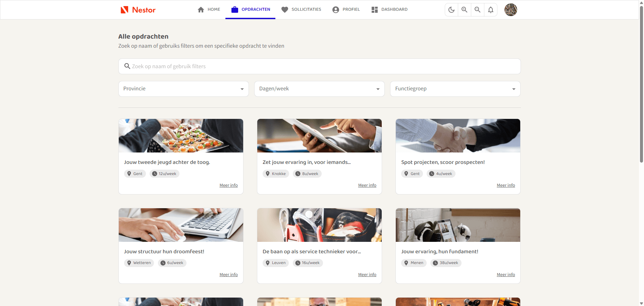Click the Nestor logo
Screen dimensions: 644x306
138,10
